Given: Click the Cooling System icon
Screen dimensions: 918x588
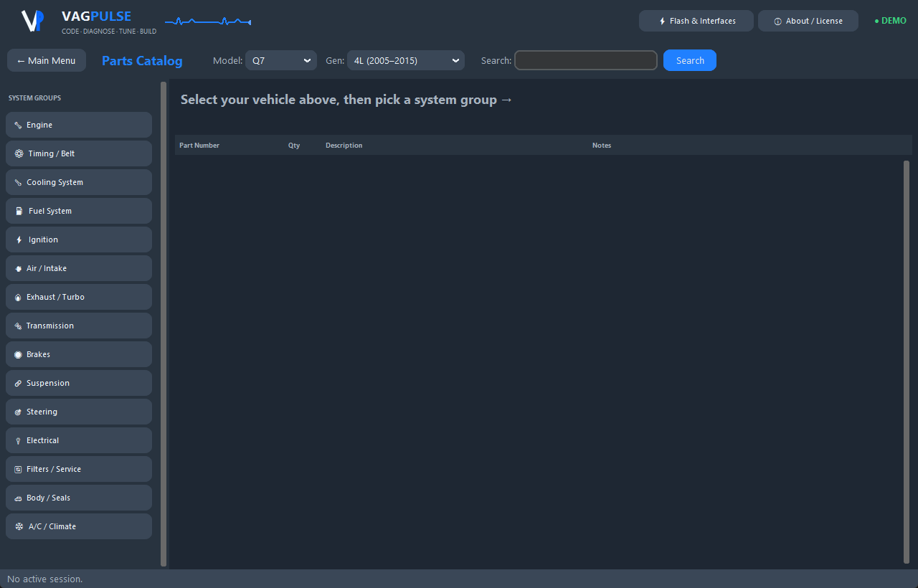Looking at the screenshot, I should [18, 182].
